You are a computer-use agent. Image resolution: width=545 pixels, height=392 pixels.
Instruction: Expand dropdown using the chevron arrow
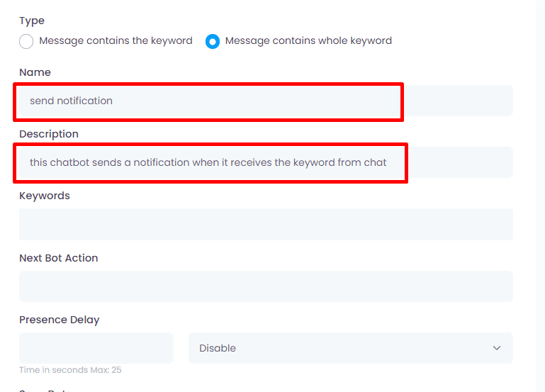(496, 348)
